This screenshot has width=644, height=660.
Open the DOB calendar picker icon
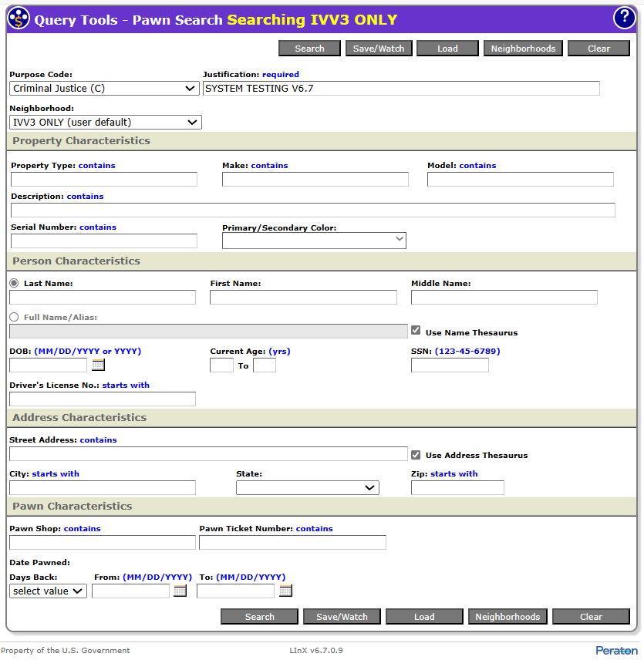click(x=98, y=365)
